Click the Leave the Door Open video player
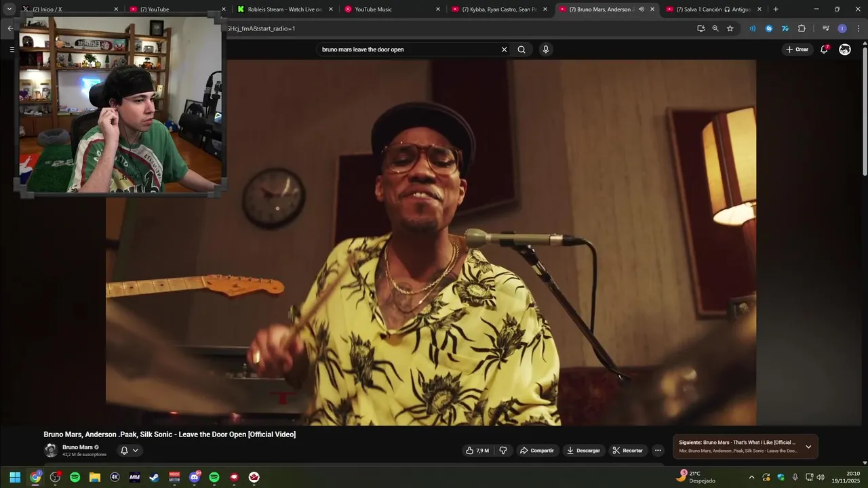The width and height of the screenshot is (868, 488). 431,243
